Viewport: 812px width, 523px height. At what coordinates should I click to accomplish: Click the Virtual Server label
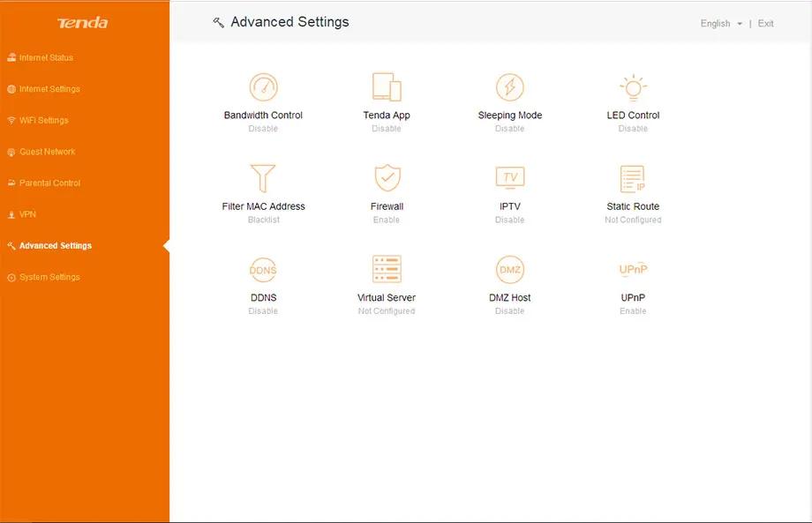pyautogui.click(x=387, y=297)
